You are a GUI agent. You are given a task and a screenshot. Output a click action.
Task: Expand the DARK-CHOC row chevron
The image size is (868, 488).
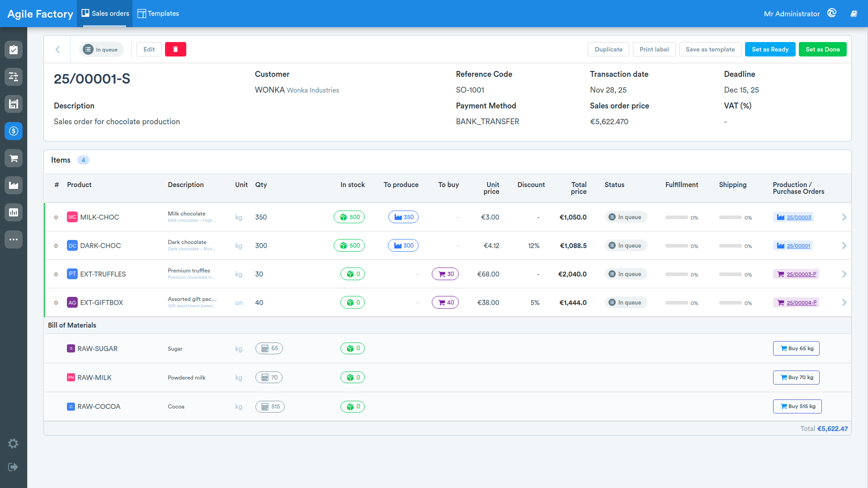(844, 246)
